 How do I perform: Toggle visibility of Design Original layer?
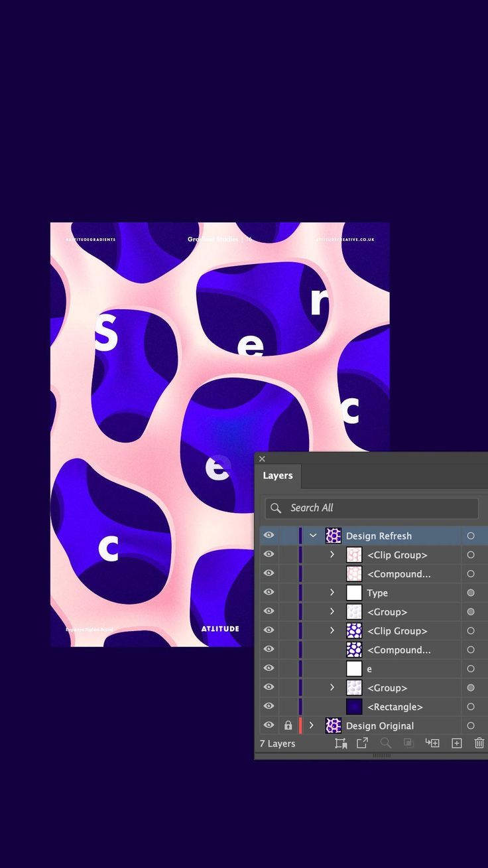(x=269, y=725)
